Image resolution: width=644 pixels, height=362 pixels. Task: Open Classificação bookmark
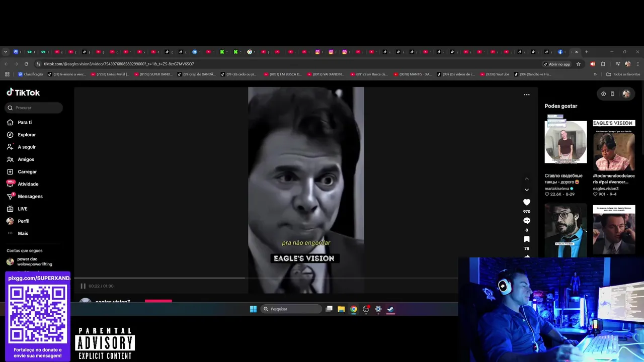pos(30,74)
